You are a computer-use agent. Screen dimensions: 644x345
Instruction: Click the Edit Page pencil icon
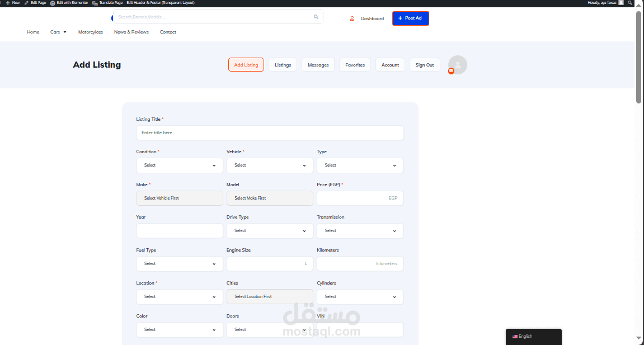26,2
